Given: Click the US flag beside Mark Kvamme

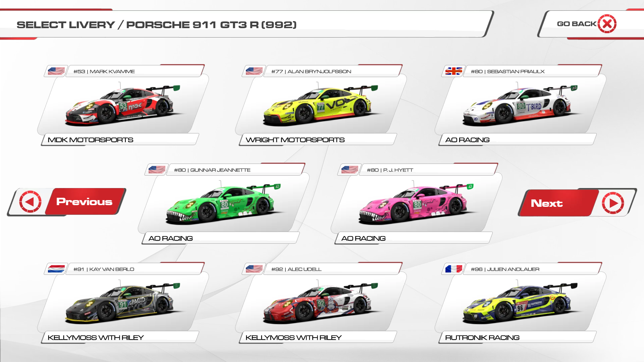Looking at the screenshot, I should point(56,71).
